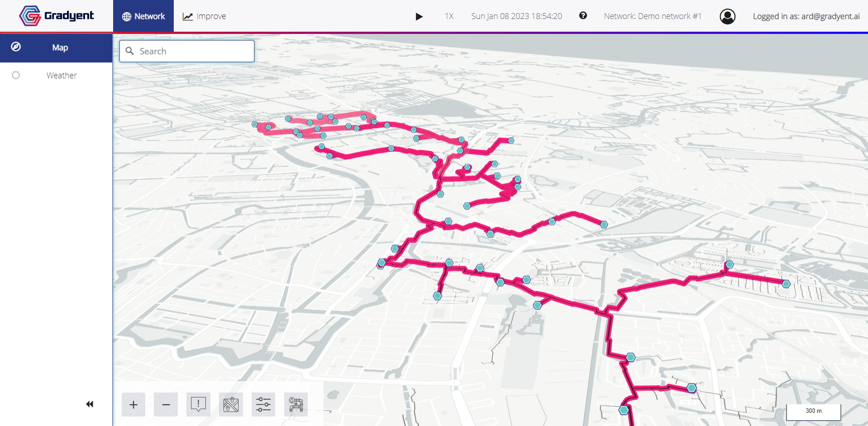
Task: Open the user profile avatar icon
Action: [x=727, y=16]
